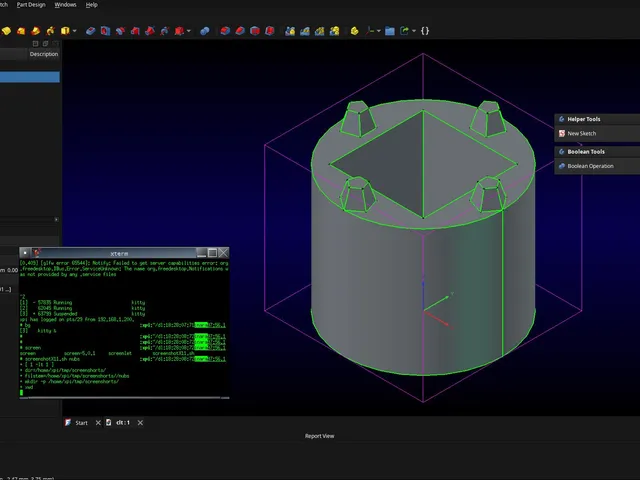Select the MultiTransform tool
640x480 pixels.
(x=334, y=31)
